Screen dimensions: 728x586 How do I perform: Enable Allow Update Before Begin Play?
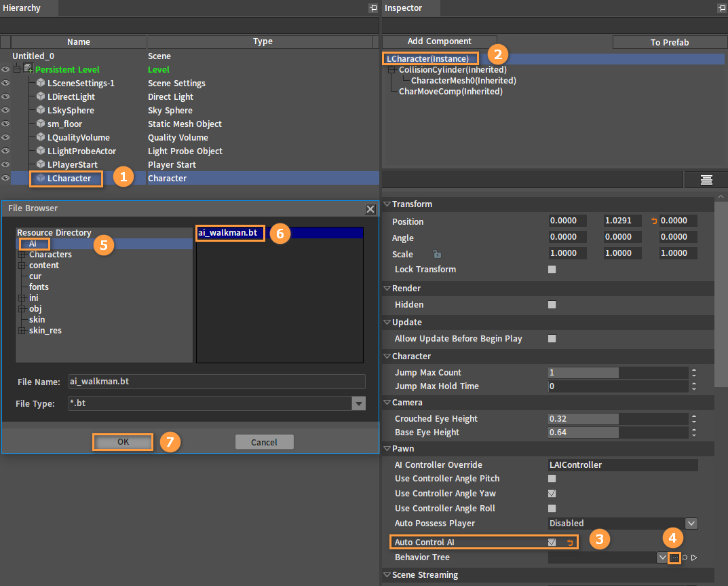[552, 338]
